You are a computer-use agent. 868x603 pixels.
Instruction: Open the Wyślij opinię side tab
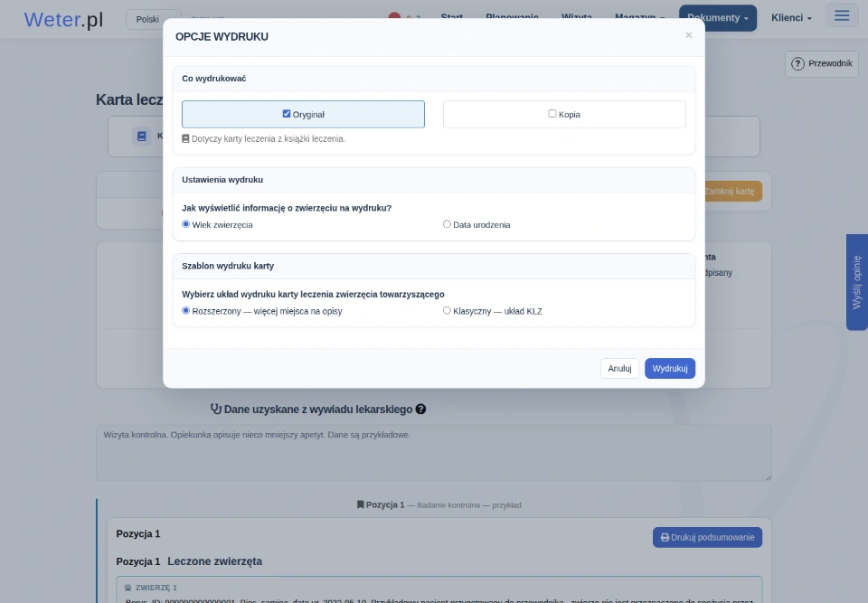[x=857, y=282]
